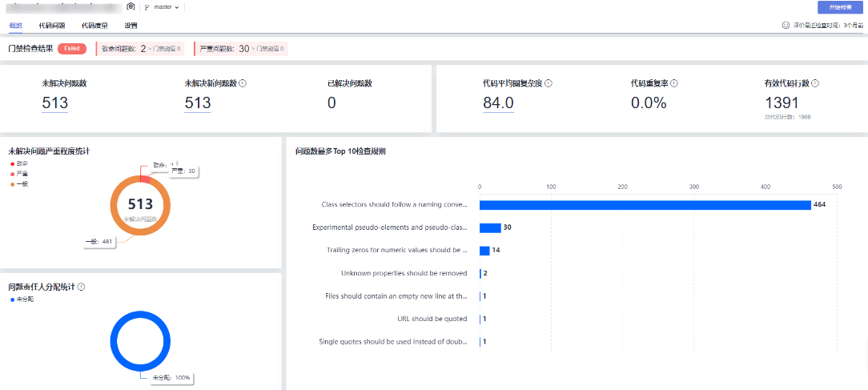Open the 84.0 cyclomatic complexity link

tap(498, 103)
